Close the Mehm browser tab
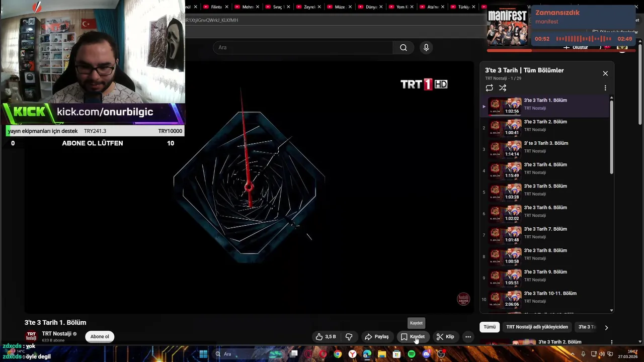This screenshot has height=362, width=644. point(258,7)
